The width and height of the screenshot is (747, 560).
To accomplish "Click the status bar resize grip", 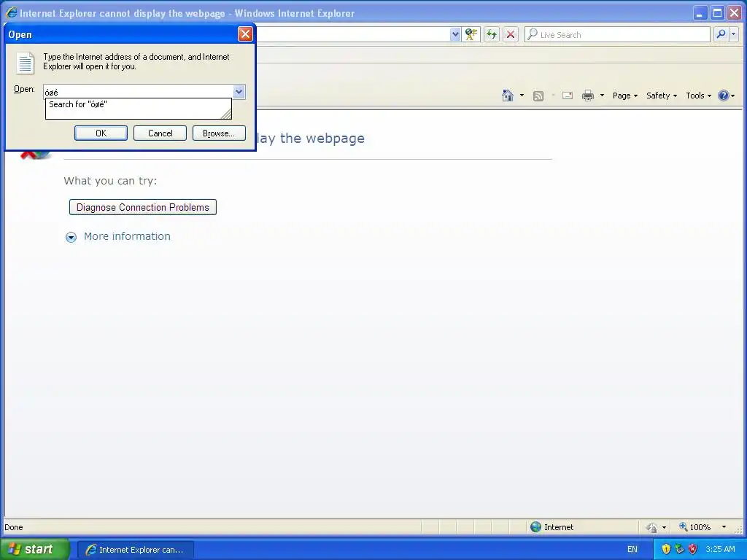I will coord(738,529).
